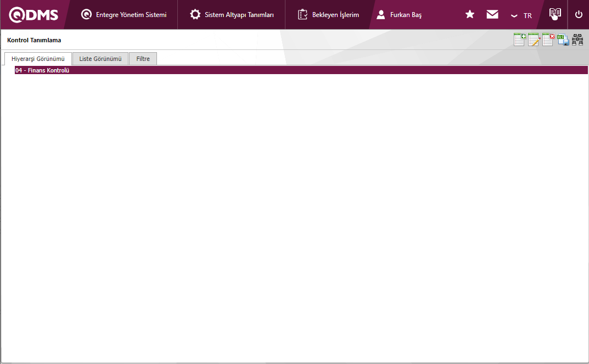Open the help manual book icon

point(555,14)
